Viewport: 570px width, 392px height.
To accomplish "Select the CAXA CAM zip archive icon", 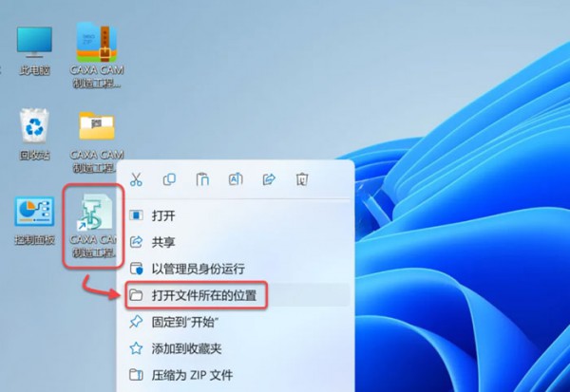I will (x=97, y=55).
